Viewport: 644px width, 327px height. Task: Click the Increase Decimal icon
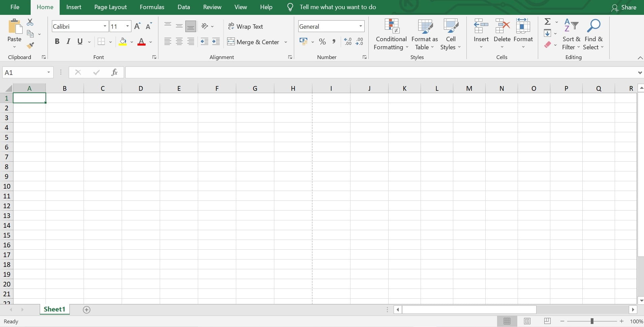[x=347, y=42]
